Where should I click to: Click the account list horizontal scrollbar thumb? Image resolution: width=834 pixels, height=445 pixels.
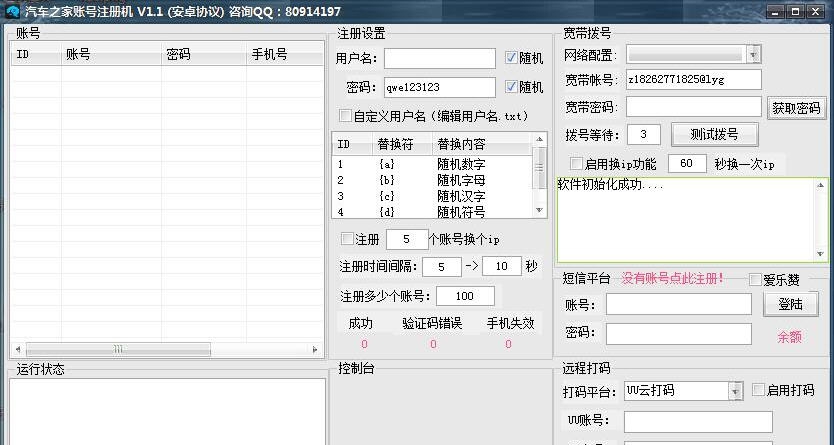click(x=118, y=349)
